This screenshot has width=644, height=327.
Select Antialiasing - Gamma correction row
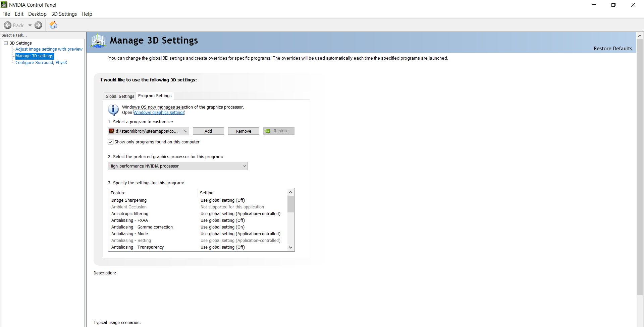coord(198,227)
